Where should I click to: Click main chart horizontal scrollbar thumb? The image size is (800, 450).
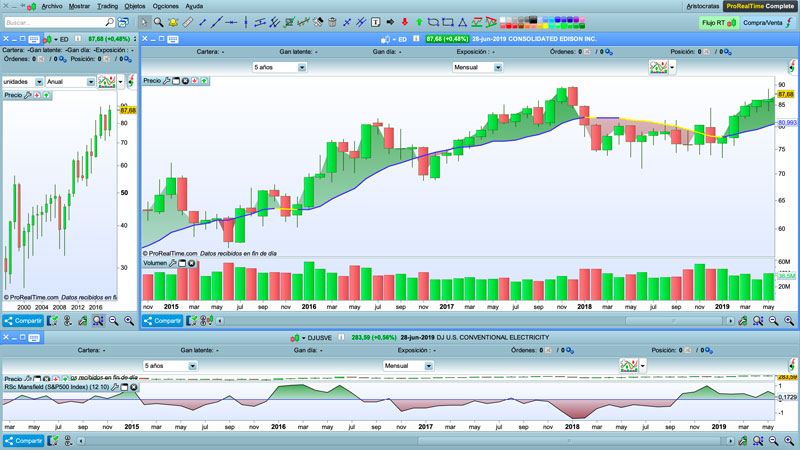(x=673, y=320)
